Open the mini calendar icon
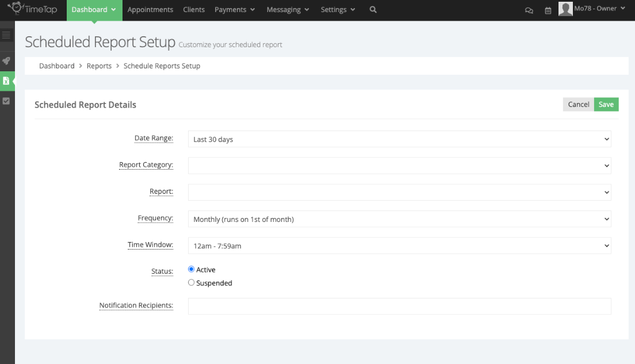 (x=548, y=10)
